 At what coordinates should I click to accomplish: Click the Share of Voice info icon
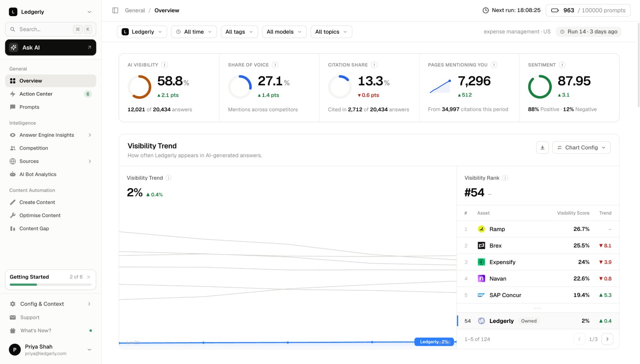[275, 65]
